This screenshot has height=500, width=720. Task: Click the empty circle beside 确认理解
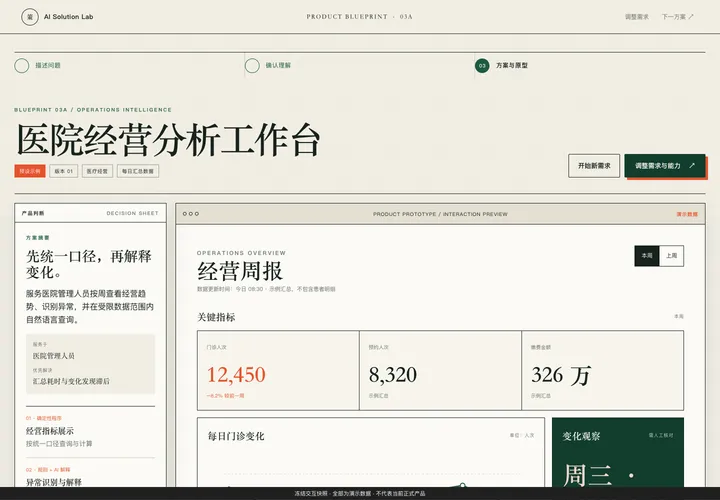coord(252,66)
